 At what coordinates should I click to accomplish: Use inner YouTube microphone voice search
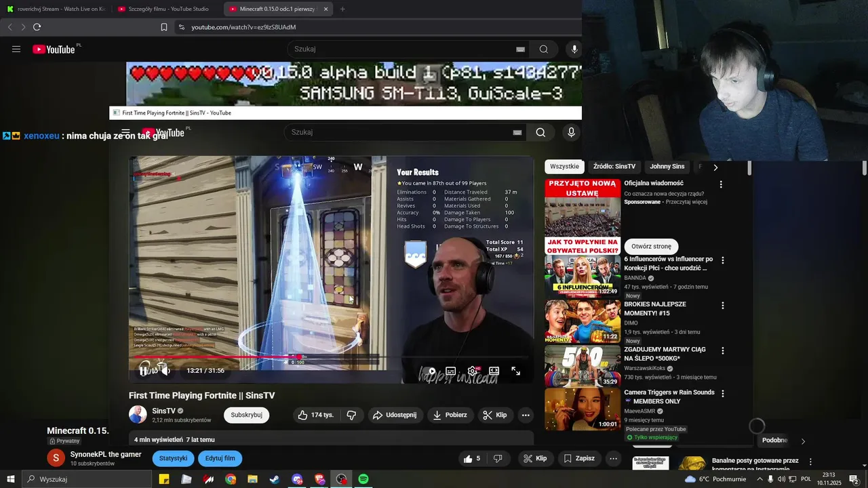pos(571,132)
